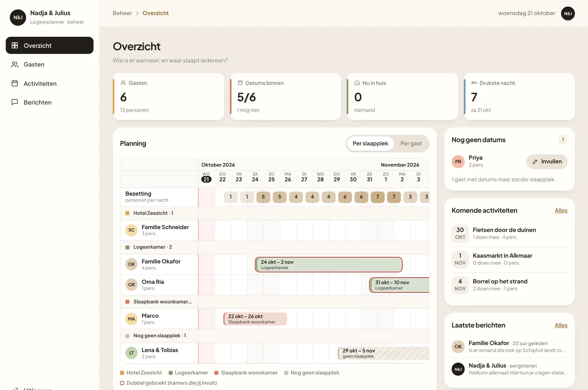
Task: Click Oma Ria's 31 okt – 10 nov bar
Action: [x=399, y=285]
